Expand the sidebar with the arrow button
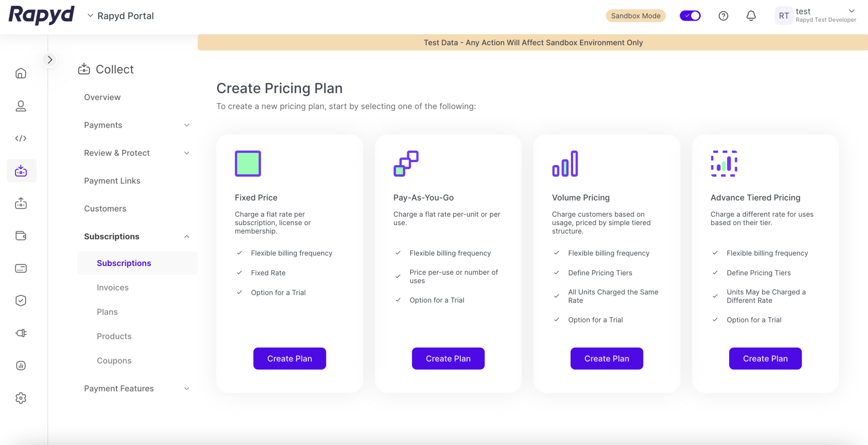This screenshot has width=868, height=445. pyautogui.click(x=50, y=60)
